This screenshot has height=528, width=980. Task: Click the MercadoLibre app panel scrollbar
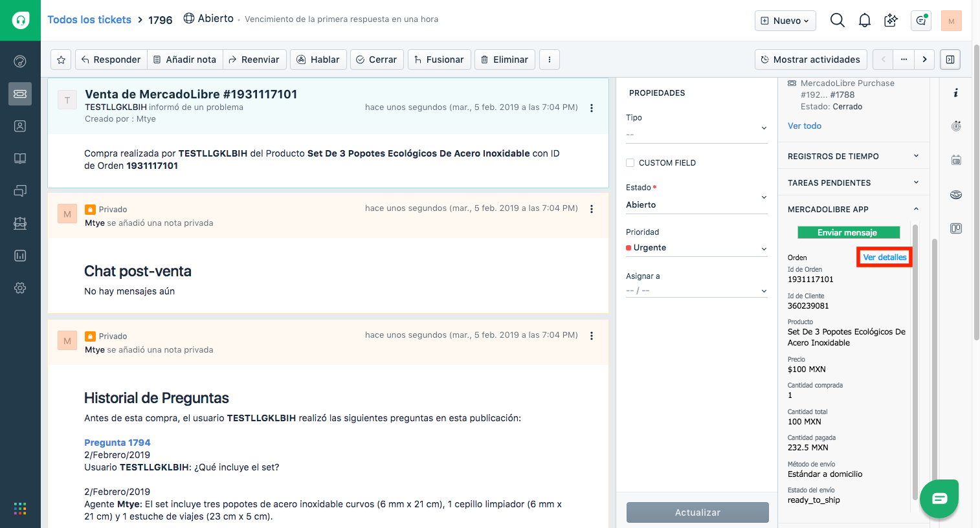tap(915, 362)
